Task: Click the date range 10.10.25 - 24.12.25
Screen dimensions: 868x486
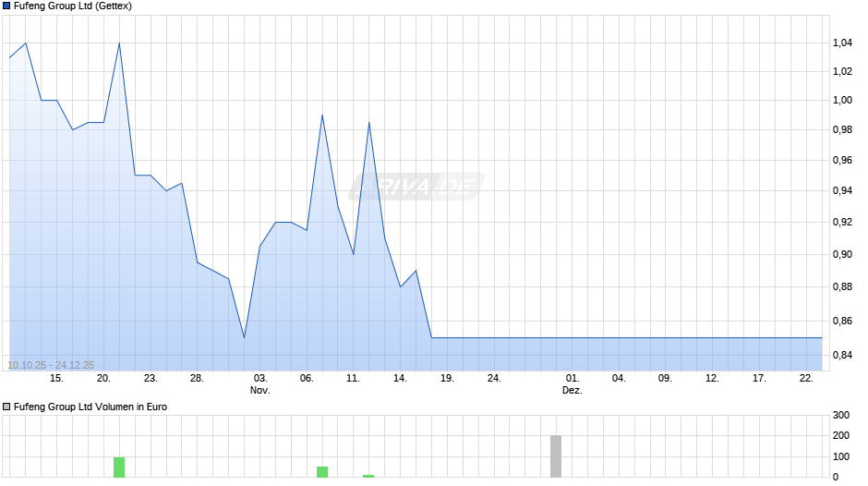Action: (51, 365)
